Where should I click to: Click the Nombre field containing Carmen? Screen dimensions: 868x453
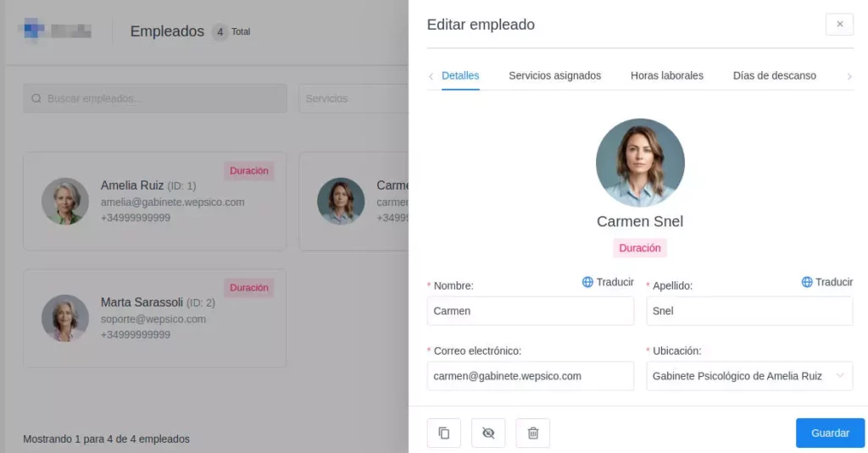point(530,311)
